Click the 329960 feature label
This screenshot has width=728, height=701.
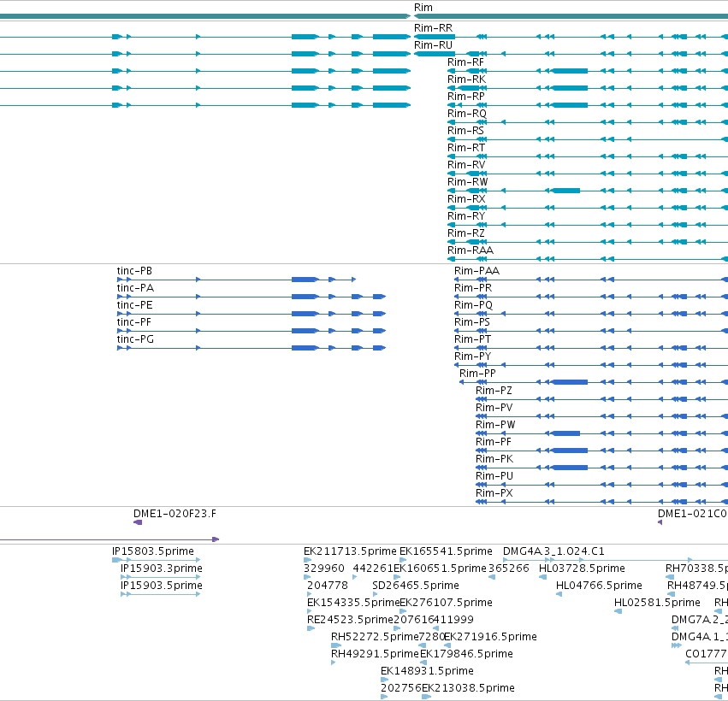pos(324,568)
